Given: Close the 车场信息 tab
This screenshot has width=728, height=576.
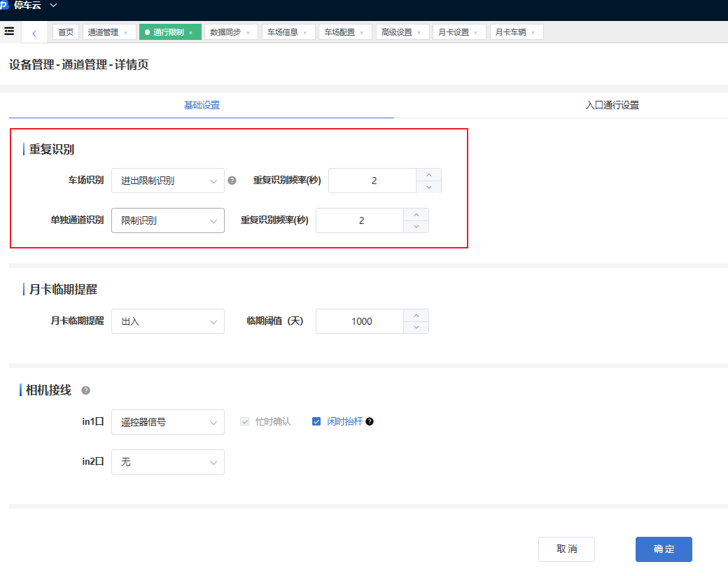Looking at the screenshot, I should tap(304, 32).
